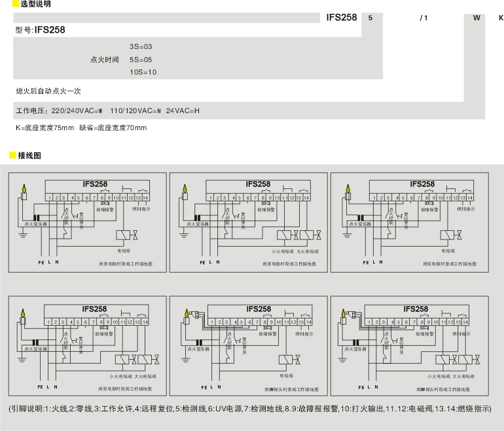Click the UV probe flame icon in the UV single-valve diagram

pos(186,317)
